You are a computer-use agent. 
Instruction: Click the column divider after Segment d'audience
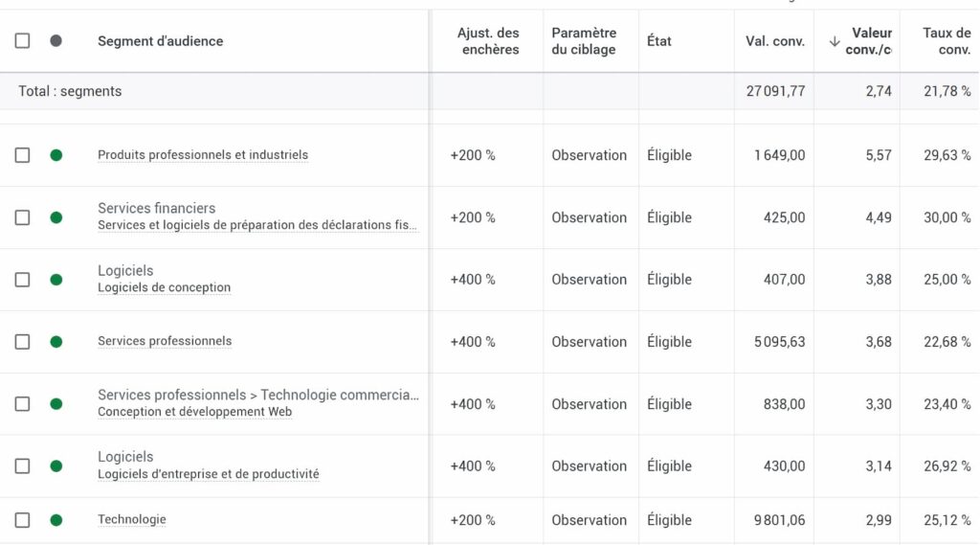click(430, 40)
